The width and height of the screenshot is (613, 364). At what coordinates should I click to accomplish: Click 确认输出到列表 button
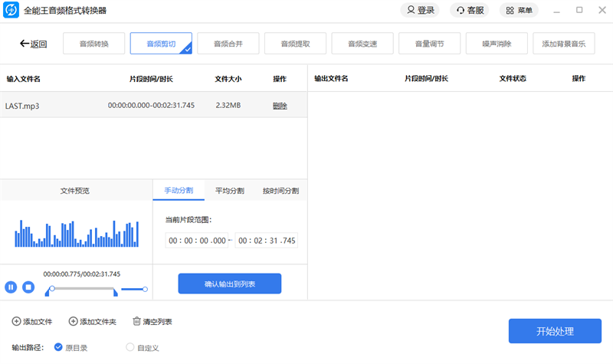click(x=230, y=284)
